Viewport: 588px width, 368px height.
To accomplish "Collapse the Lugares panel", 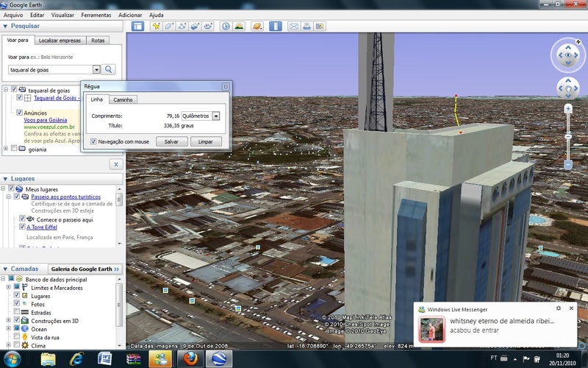I will [x=6, y=179].
